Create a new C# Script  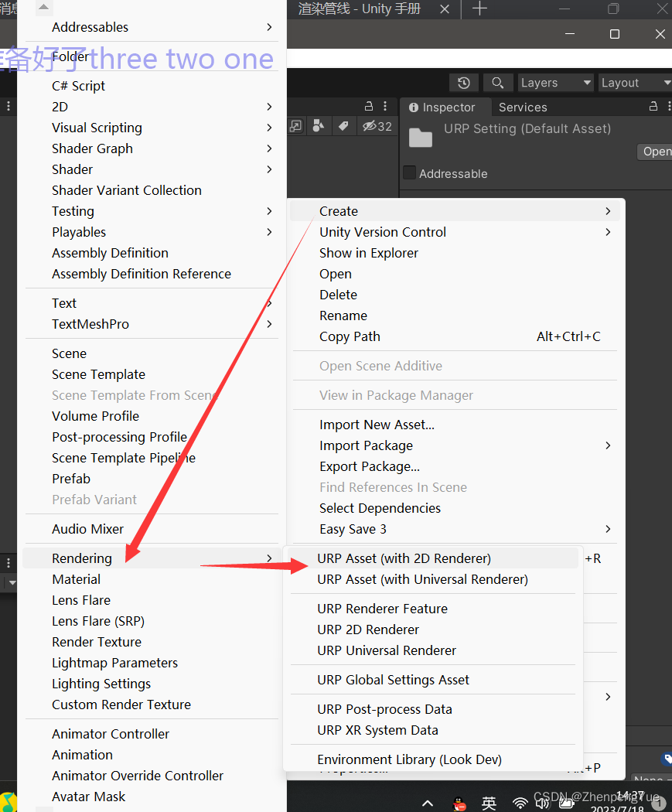(152, 86)
